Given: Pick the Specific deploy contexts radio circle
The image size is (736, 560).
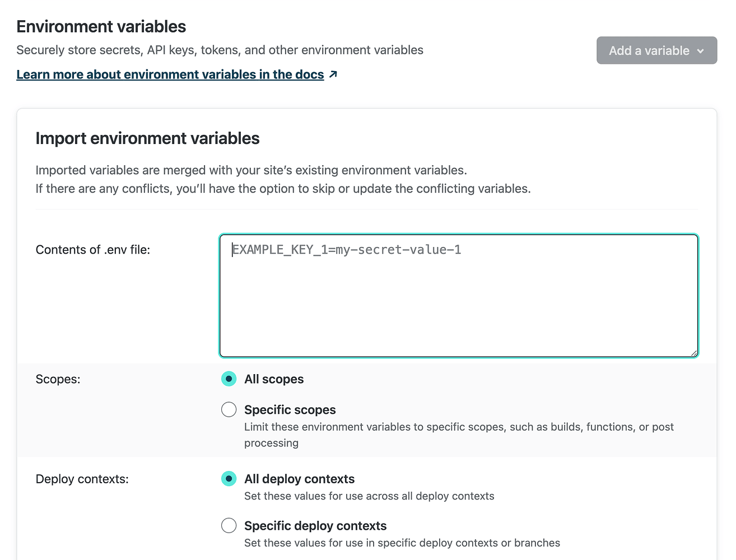Looking at the screenshot, I should [229, 526].
